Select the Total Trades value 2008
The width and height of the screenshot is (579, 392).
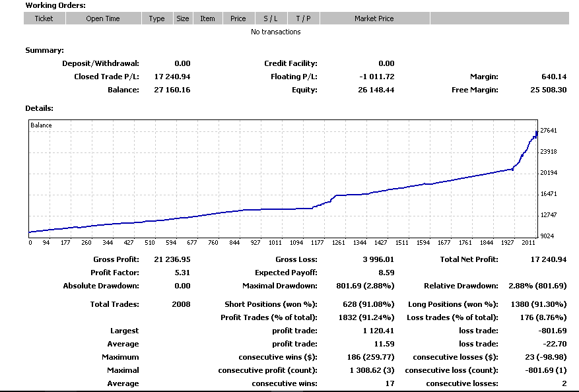(180, 304)
